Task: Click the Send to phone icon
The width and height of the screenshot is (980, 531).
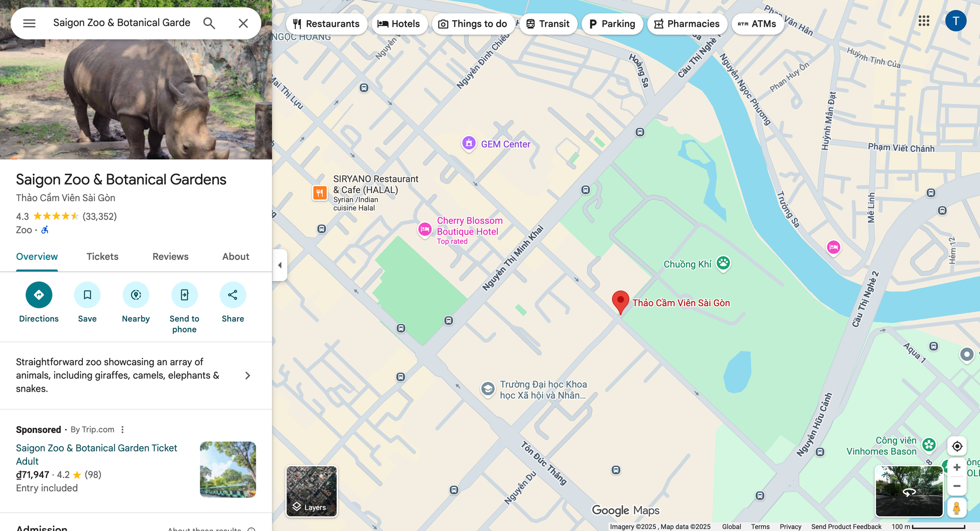Action: [184, 295]
